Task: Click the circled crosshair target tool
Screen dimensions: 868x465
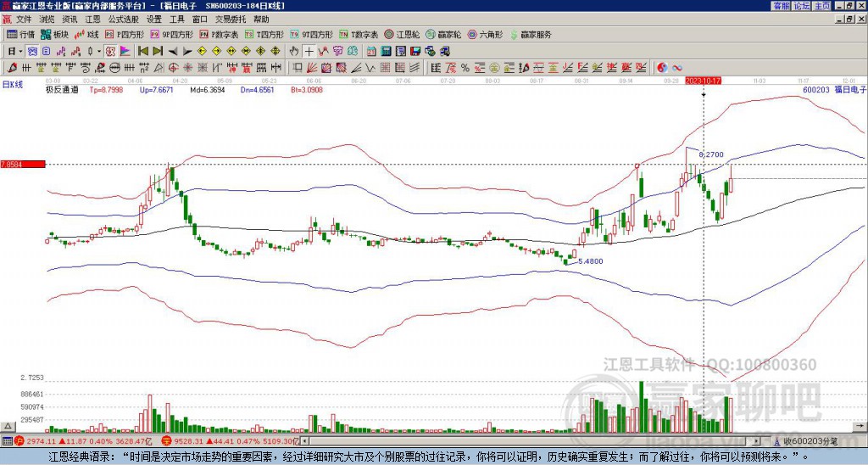Action: click(x=173, y=68)
